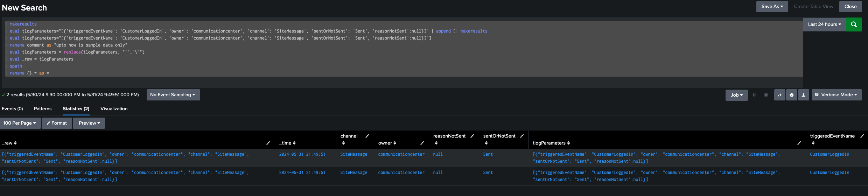This screenshot has width=868, height=196.
Task: Open the 100 Per Page dropdown
Action: point(20,123)
